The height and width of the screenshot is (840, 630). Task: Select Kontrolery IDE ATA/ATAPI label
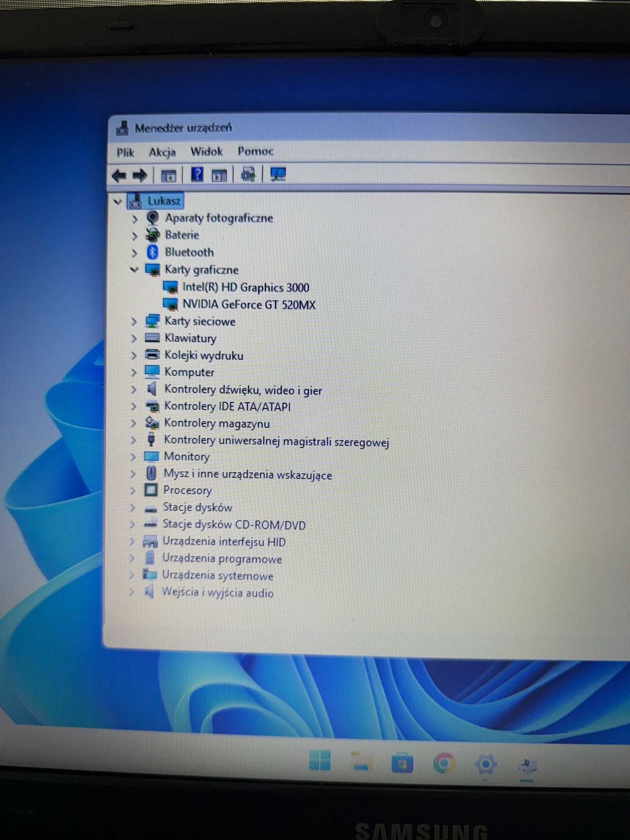click(227, 406)
